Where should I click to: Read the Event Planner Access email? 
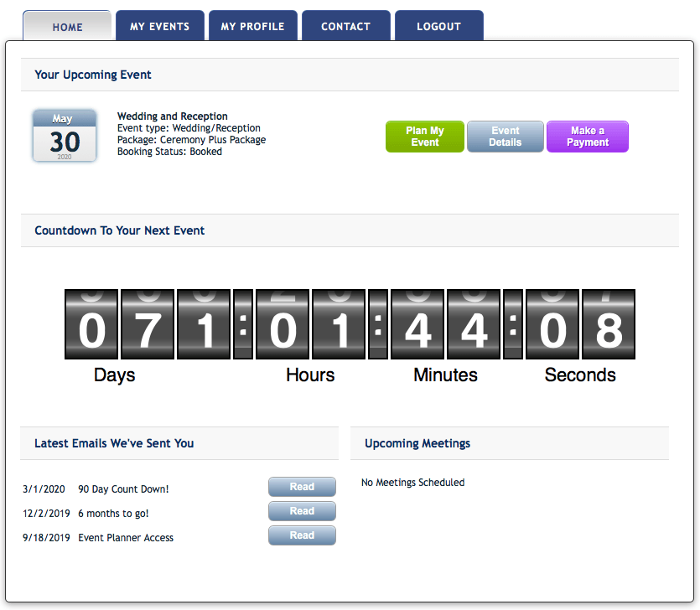click(302, 535)
